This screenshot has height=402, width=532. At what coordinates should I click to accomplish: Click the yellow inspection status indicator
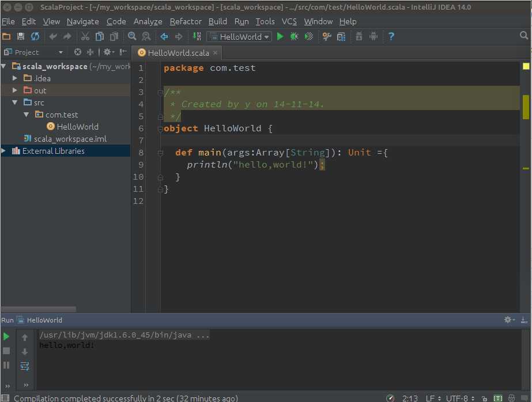(526, 66)
